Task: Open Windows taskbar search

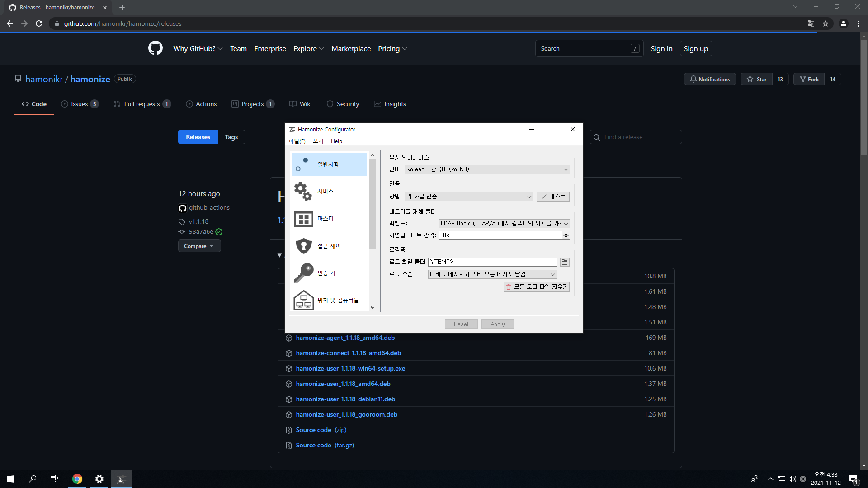Action: (x=33, y=479)
